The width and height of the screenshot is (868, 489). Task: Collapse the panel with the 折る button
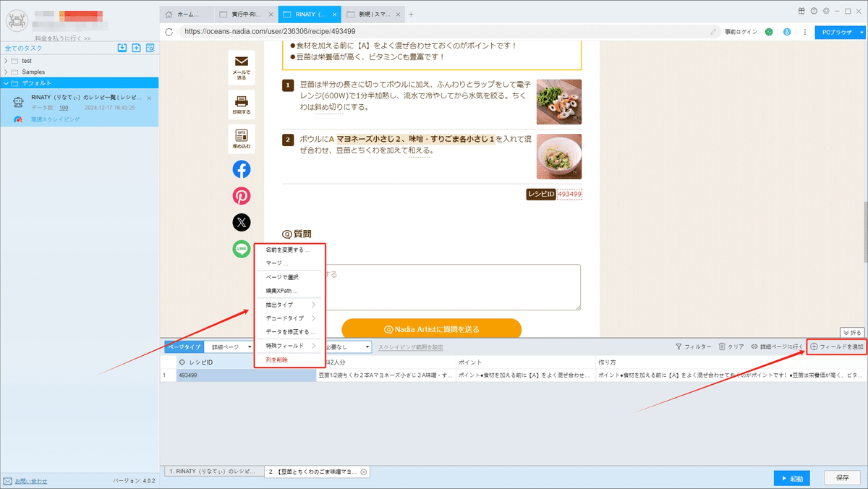tap(852, 333)
